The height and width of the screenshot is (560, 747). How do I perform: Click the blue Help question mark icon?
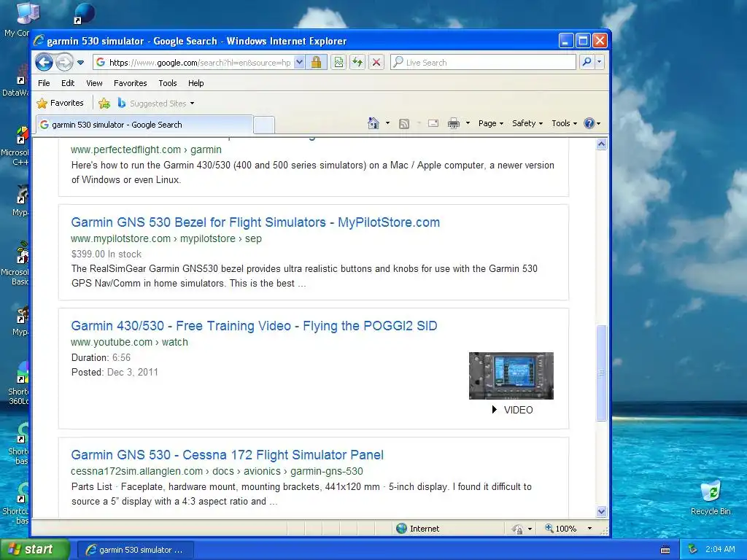589,123
